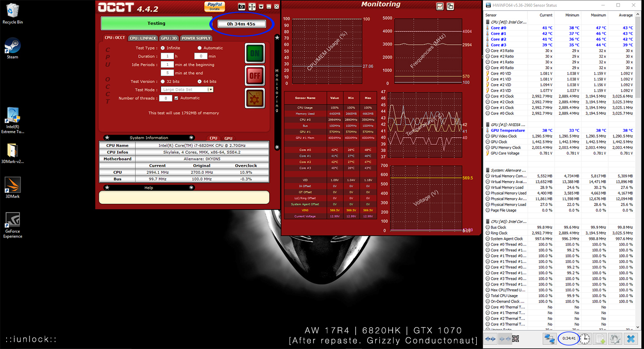The height and width of the screenshot is (349, 644).
Task: Start logging with HWiNFO sheet-plus icon
Action: click(601, 339)
